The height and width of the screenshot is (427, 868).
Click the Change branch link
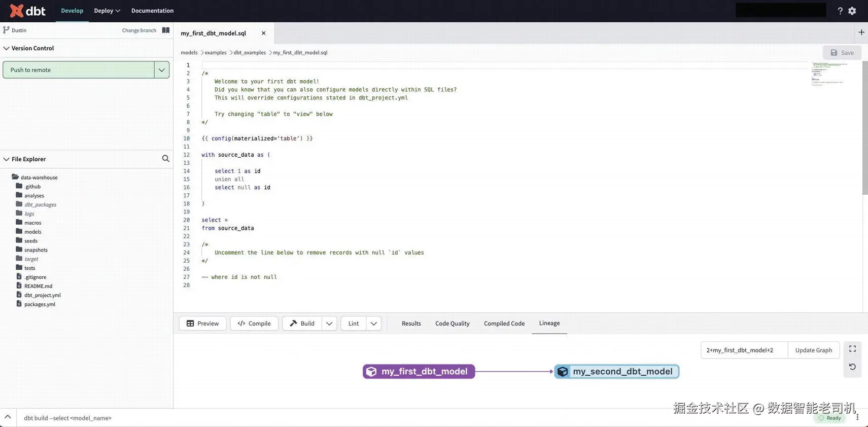(139, 30)
